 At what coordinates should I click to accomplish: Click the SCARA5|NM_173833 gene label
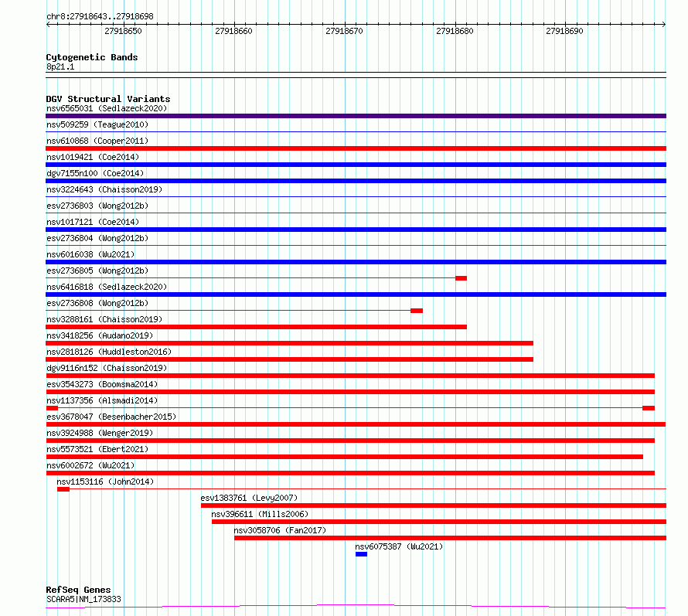(x=83, y=599)
